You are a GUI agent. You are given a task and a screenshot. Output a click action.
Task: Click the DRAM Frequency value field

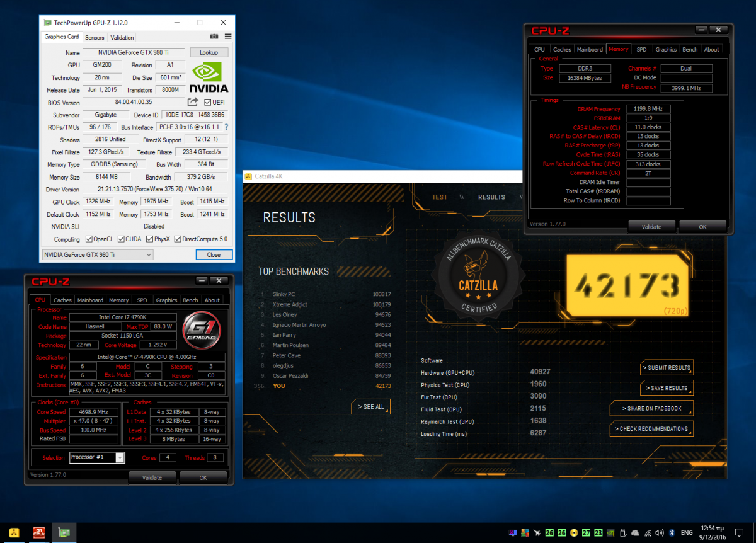(x=648, y=109)
